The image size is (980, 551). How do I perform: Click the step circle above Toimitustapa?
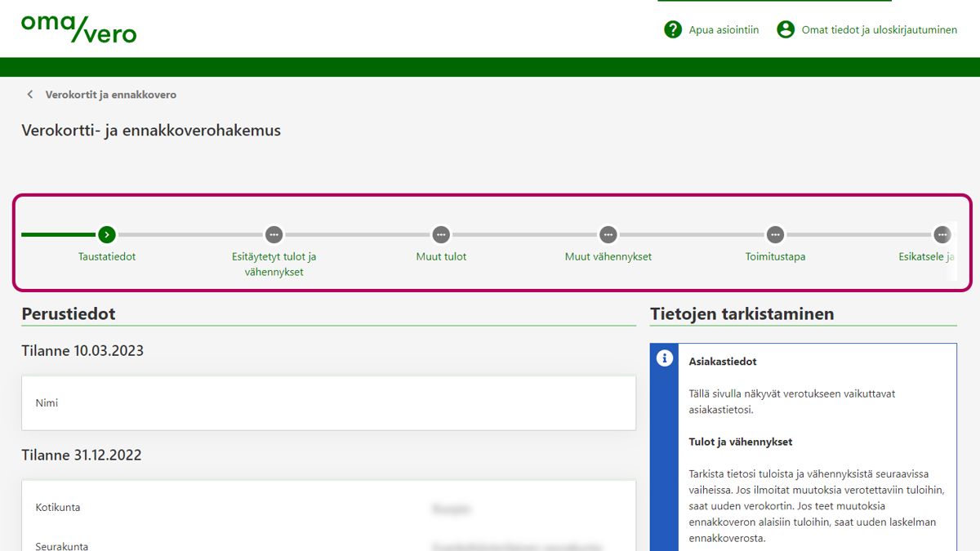coord(775,234)
